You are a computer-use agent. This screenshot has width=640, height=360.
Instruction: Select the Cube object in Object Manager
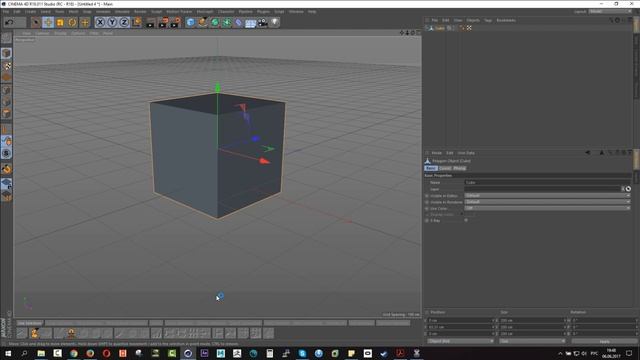pos(439,28)
